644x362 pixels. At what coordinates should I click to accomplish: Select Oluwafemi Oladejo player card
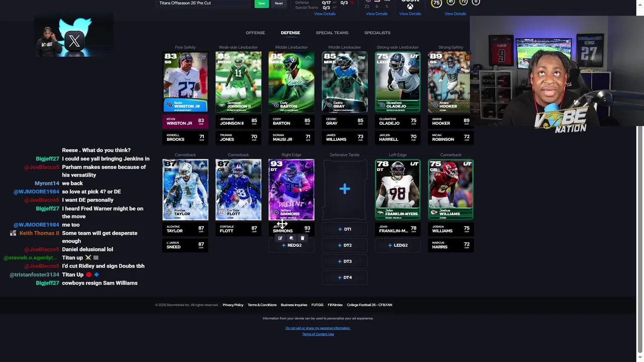pyautogui.click(x=397, y=81)
